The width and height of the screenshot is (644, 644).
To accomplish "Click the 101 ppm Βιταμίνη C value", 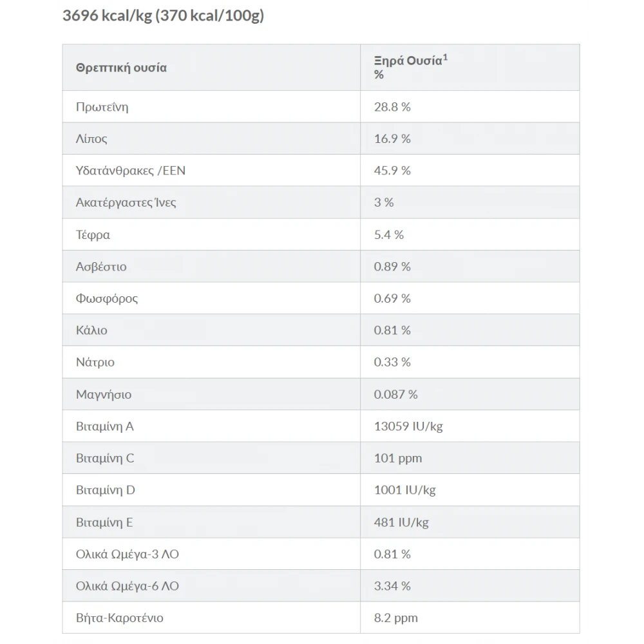I will (x=398, y=458).
